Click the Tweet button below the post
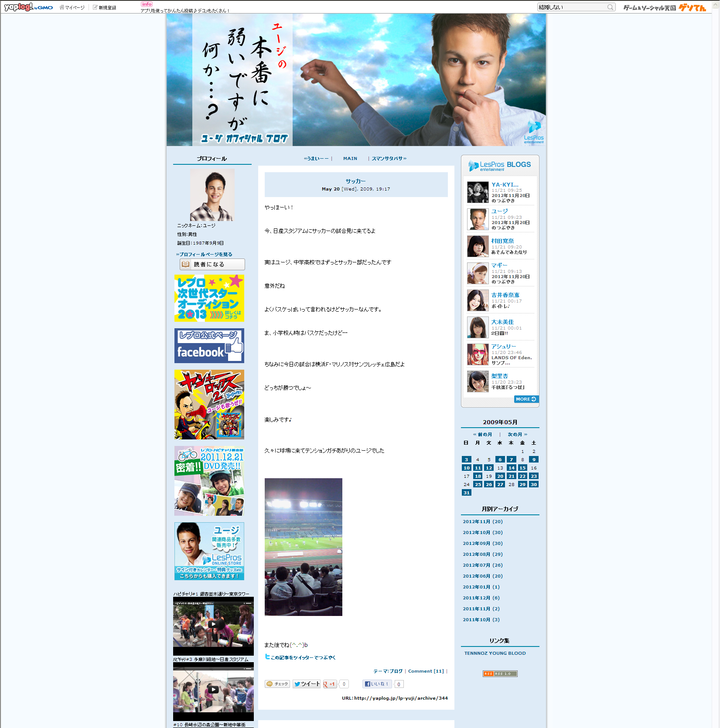The width and height of the screenshot is (720, 728). (307, 684)
